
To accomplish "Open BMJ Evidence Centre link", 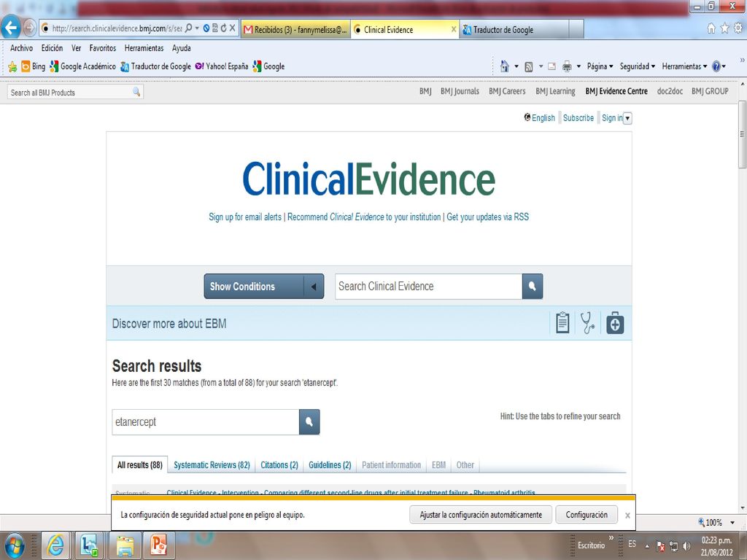I will click(616, 91).
